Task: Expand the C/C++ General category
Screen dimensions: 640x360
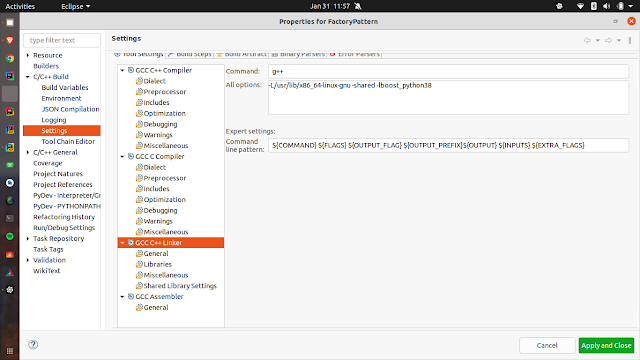Action: (x=28, y=152)
